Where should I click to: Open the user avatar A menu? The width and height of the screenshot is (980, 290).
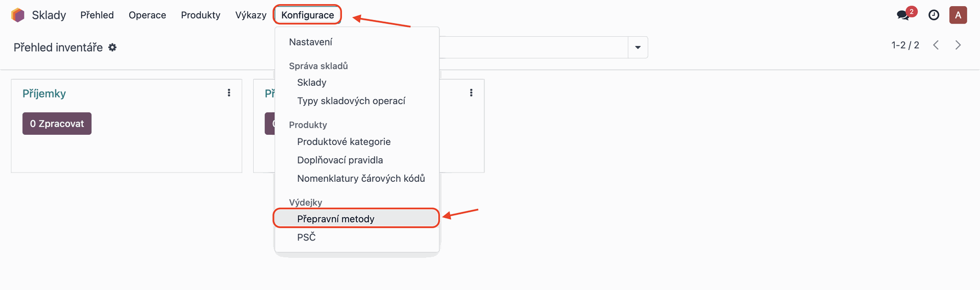(958, 15)
